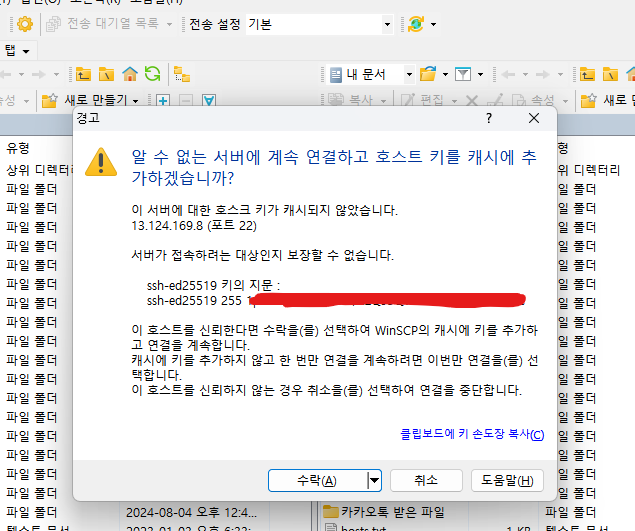Viewport: 635px width, 531px height.
Task: Click the transfer queue list icon
Action: point(53,24)
